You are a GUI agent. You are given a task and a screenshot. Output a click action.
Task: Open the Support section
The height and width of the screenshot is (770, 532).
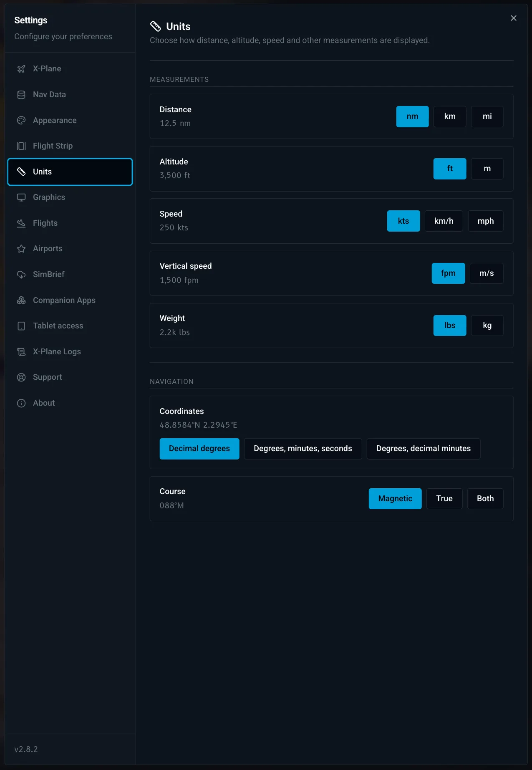(70, 377)
